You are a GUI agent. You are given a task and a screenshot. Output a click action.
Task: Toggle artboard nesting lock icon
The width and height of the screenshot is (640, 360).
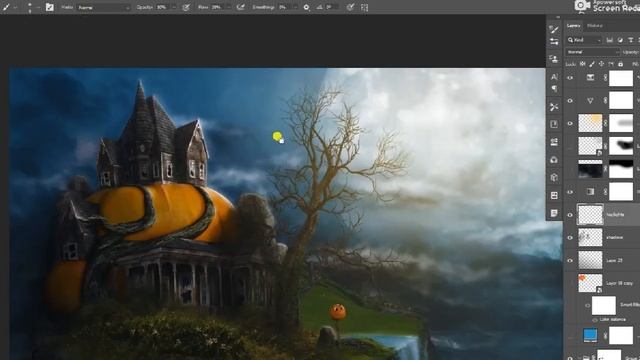(611, 64)
